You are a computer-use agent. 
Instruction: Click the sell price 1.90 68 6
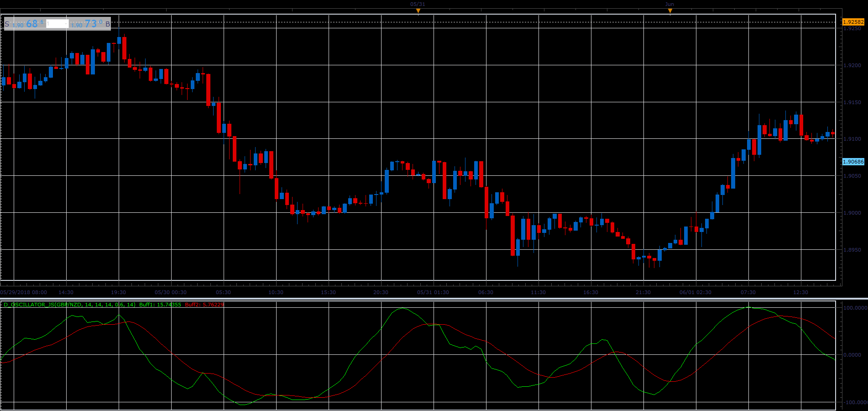pos(28,24)
